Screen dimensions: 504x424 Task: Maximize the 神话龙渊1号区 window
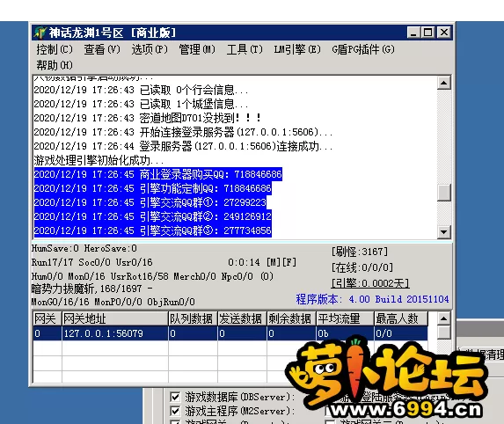tap(427, 33)
